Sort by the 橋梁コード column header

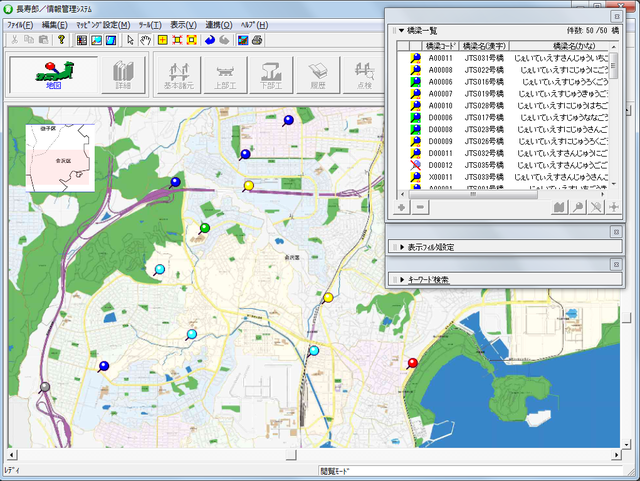click(x=440, y=46)
